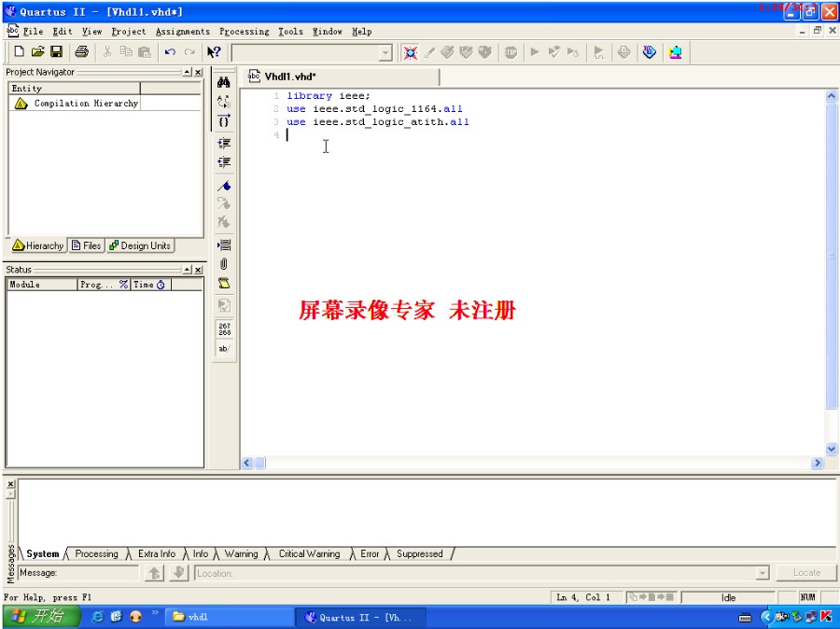Show the Critical Warning messages tab
Image resolution: width=840 pixels, height=629 pixels.
(309, 554)
